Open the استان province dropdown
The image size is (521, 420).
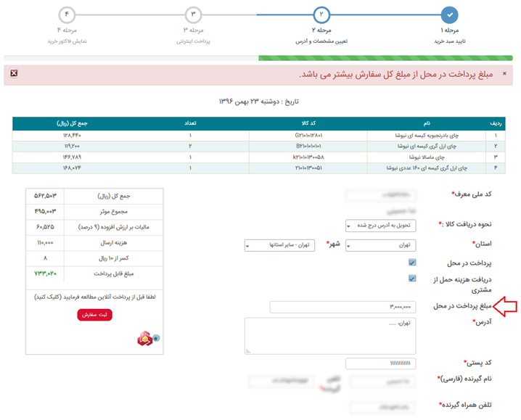[x=380, y=245]
